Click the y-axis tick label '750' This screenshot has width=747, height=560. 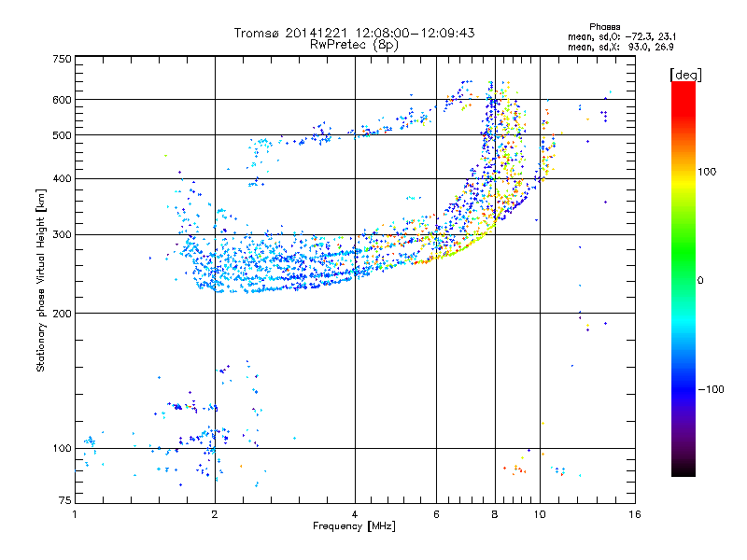(62, 59)
